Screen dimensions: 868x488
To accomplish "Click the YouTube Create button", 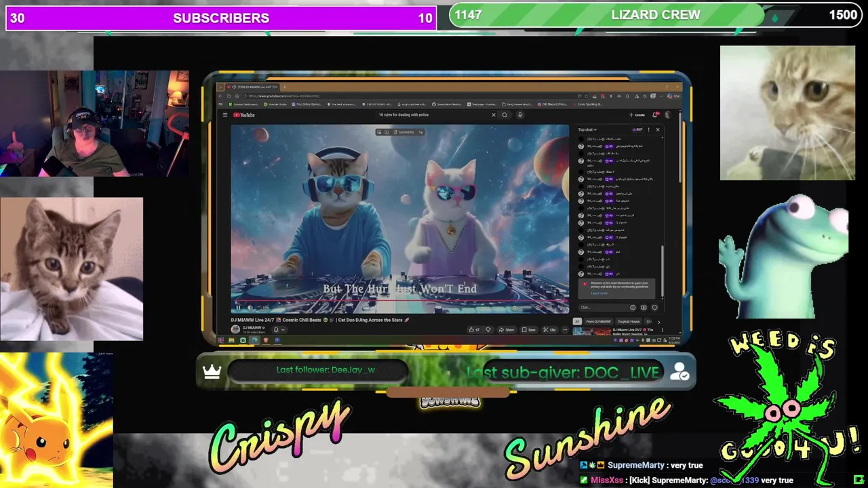I will click(x=637, y=115).
